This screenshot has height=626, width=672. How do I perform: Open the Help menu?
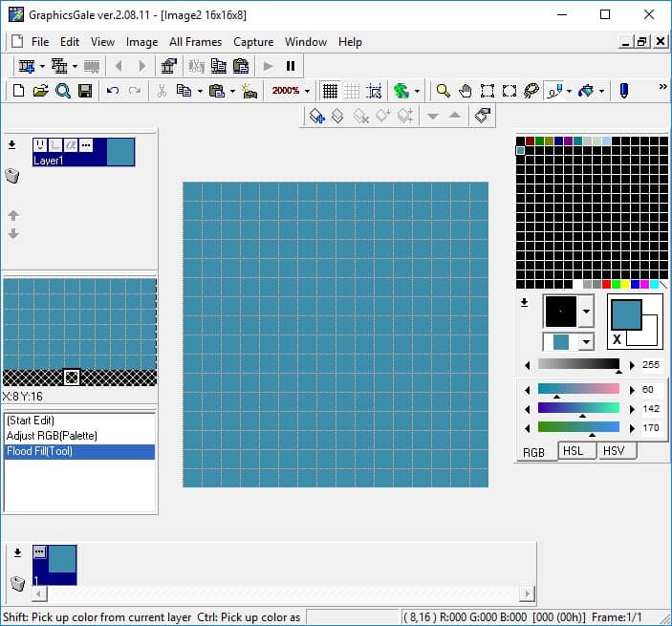(350, 42)
